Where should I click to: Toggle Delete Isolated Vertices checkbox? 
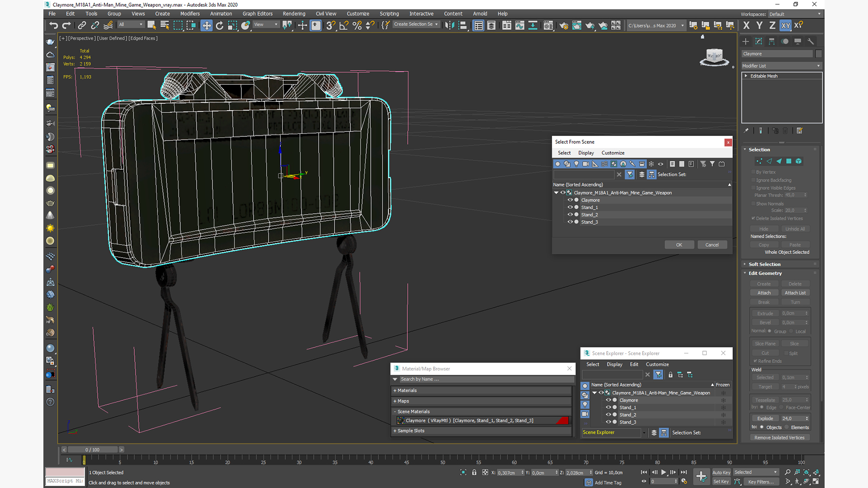[753, 218]
